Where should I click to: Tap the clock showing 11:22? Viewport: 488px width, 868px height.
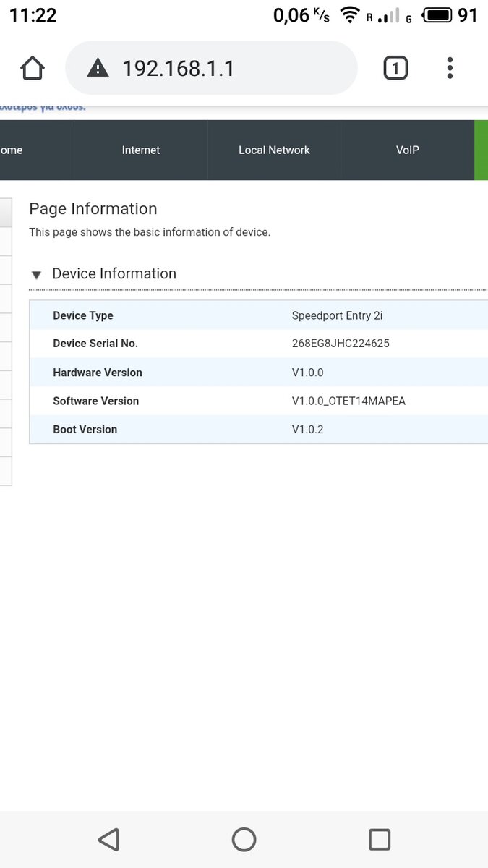click(x=33, y=14)
